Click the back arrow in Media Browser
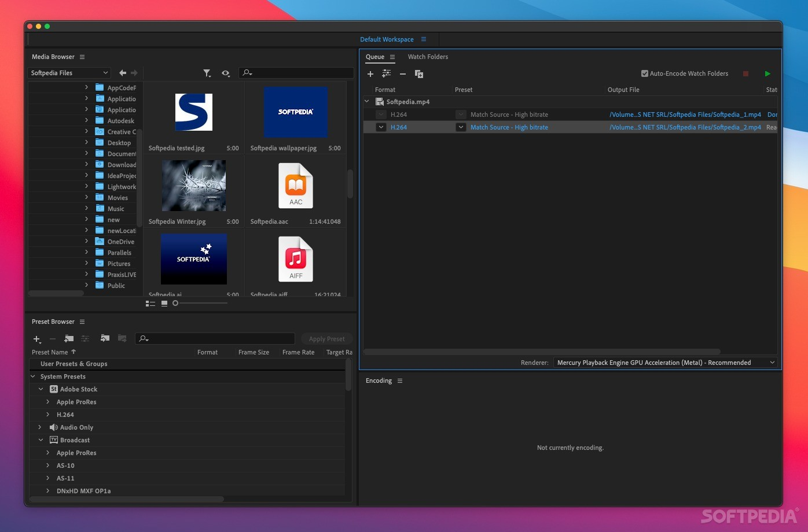This screenshot has height=532, width=808. click(x=123, y=73)
